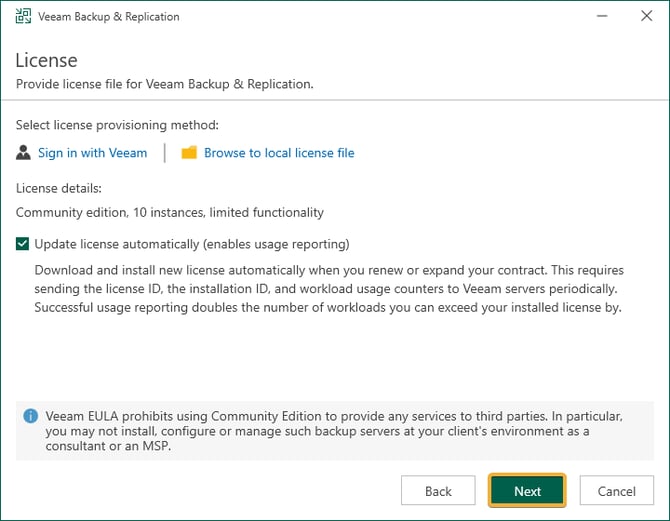Click the Download and install new license description

coord(329,289)
